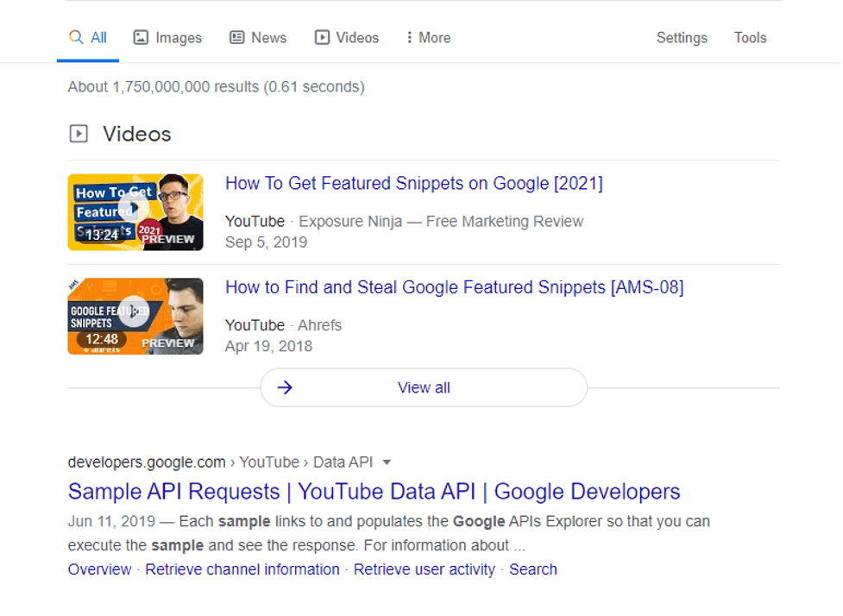Screen dimensions: 843x616
Task: Click the play icon beside the Videos heading
Action: click(x=79, y=134)
